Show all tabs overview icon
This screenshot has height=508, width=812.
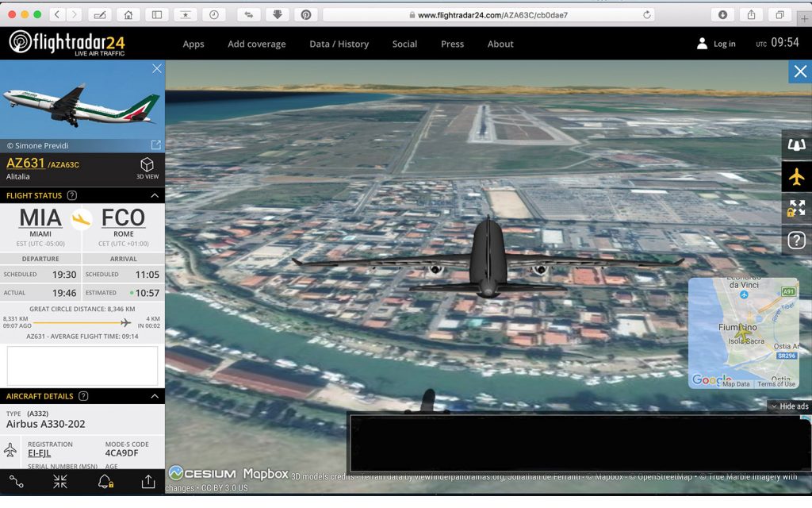point(780,15)
